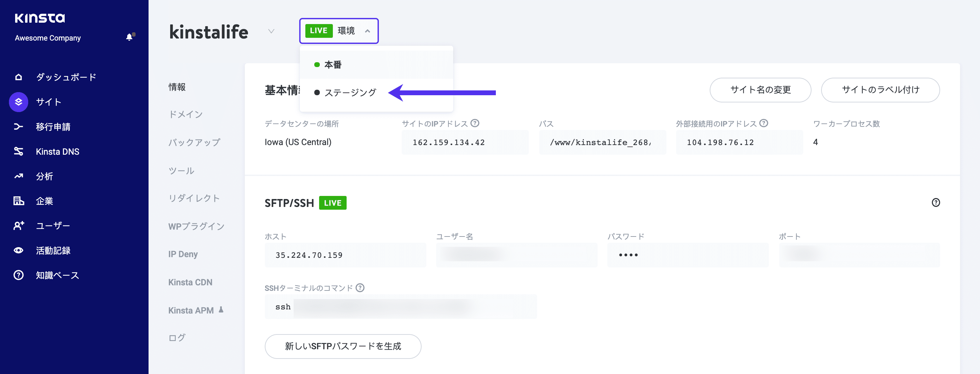Generate a new SFTP password
Image resolution: width=980 pixels, height=374 pixels.
tap(342, 346)
